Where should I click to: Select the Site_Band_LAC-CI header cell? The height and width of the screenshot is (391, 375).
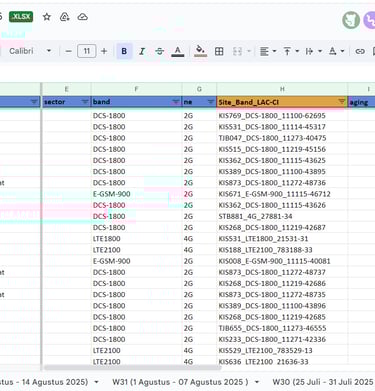[282, 102]
